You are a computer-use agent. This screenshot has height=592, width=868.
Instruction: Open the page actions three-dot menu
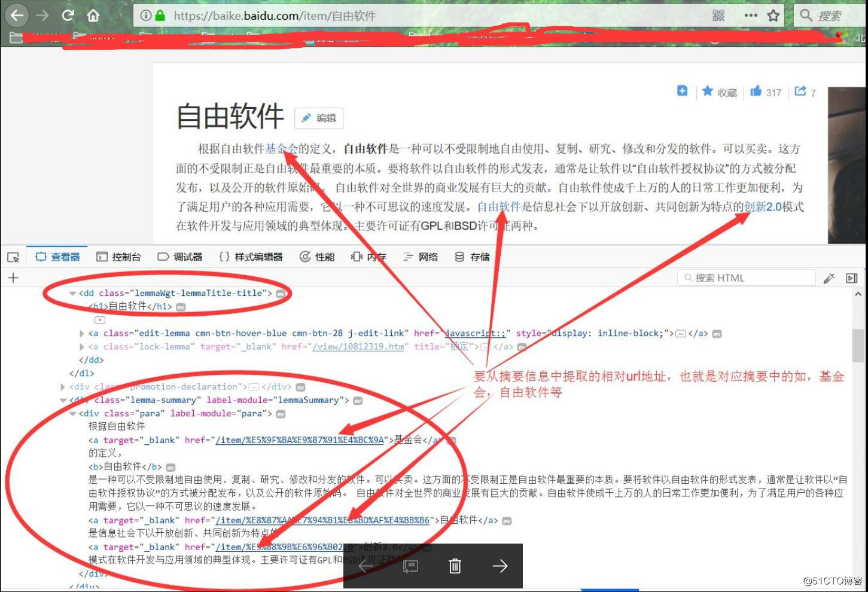(x=751, y=16)
